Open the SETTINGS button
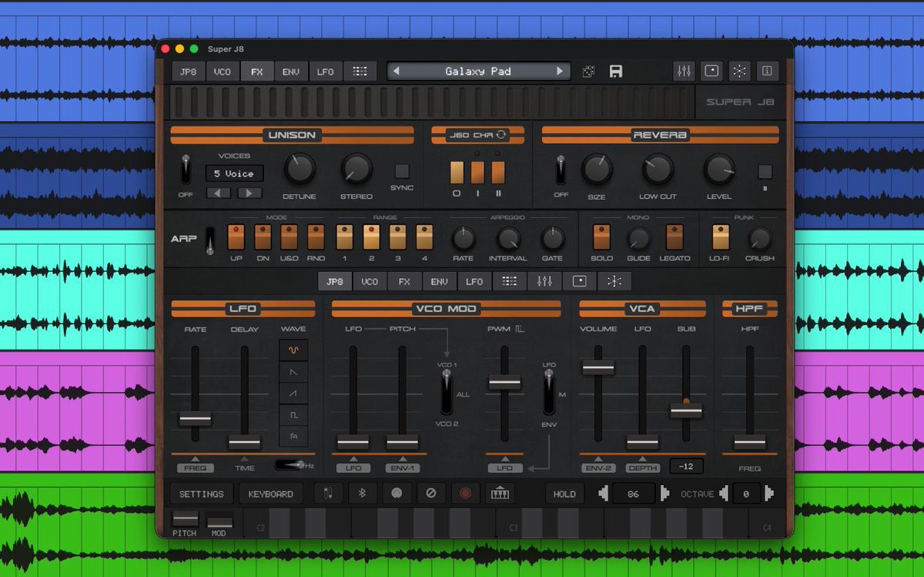Viewport: 924px width, 577px height. (202, 494)
